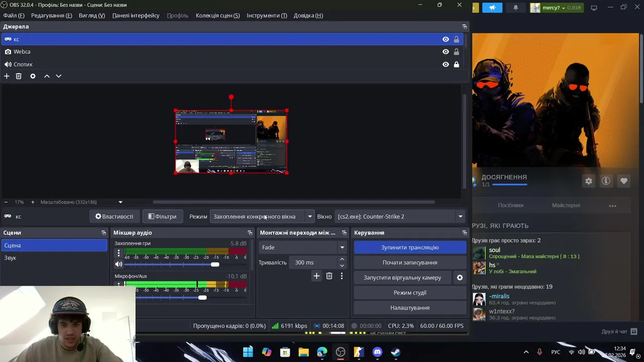Open source properties gear in Sources toolbar

click(x=33, y=76)
